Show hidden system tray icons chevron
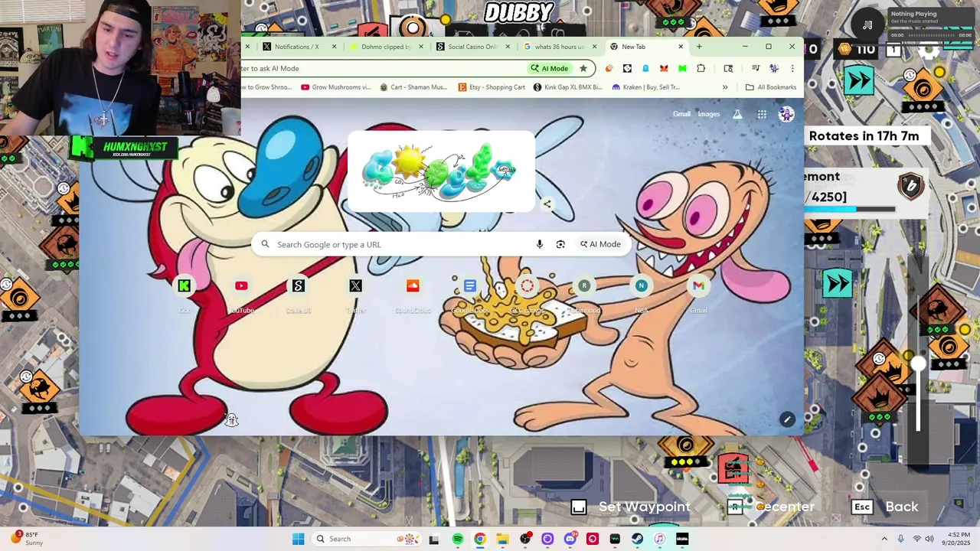This screenshot has height=551, width=980. tap(884, 539)
